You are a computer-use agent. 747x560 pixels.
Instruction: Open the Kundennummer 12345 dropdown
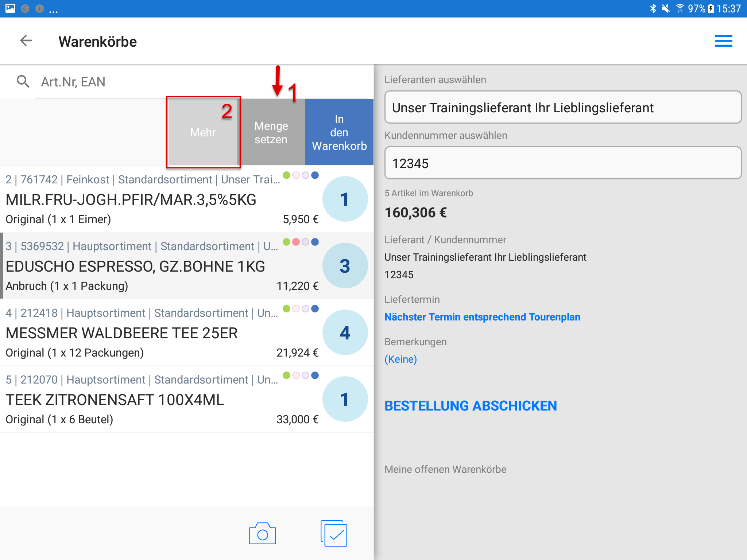pos(562,163)
